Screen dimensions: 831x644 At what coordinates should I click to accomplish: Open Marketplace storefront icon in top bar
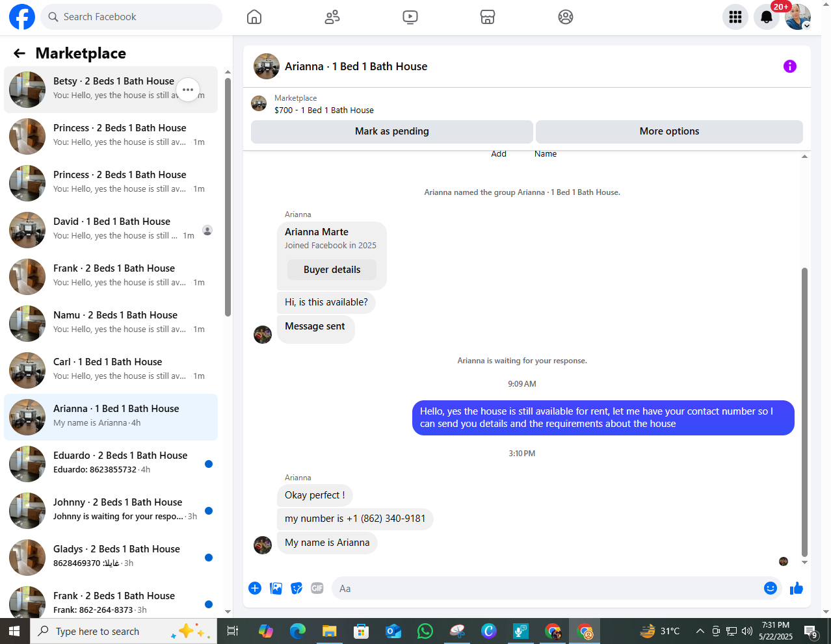pyautogui.click(x=488, y=17)
